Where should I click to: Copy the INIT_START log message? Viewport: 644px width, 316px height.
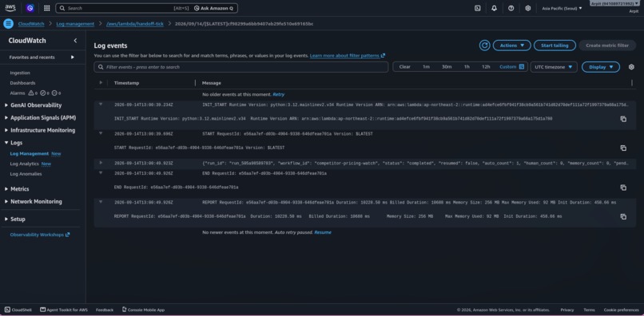coord(623,119)
